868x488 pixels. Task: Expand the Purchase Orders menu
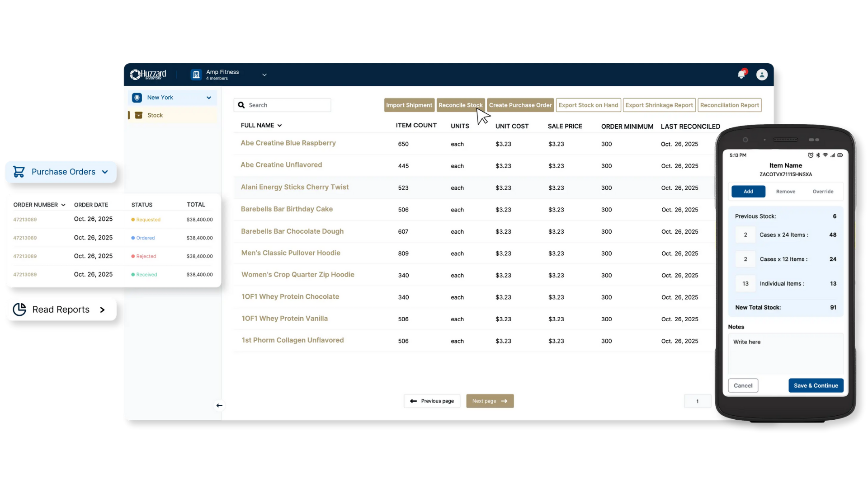[105, 172]
